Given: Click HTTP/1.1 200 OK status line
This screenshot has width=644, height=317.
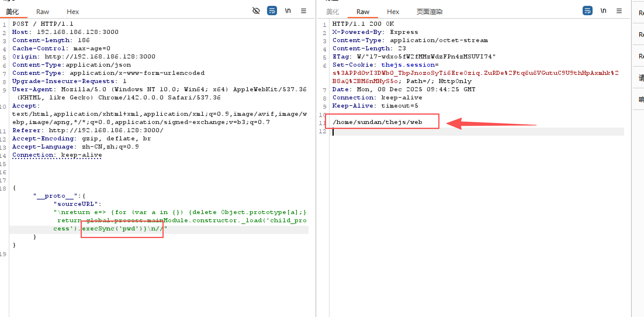Looking at the screenshot, I should (363, 24).
